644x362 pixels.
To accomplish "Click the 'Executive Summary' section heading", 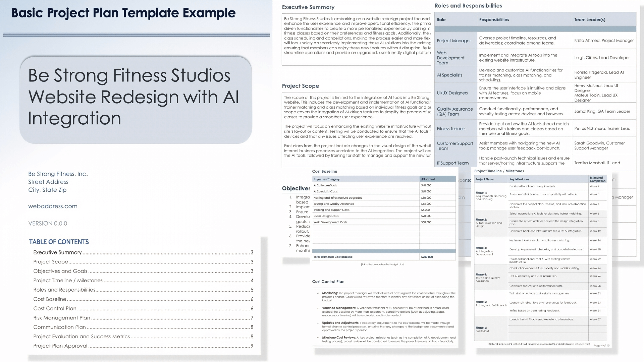I will [x=308, y=7].
